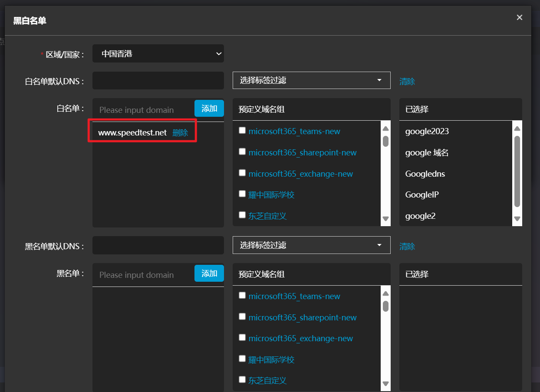
Task: Clear the whitelist tag filter with 清除
Action: pyautogui.click(x=407, y=81)
